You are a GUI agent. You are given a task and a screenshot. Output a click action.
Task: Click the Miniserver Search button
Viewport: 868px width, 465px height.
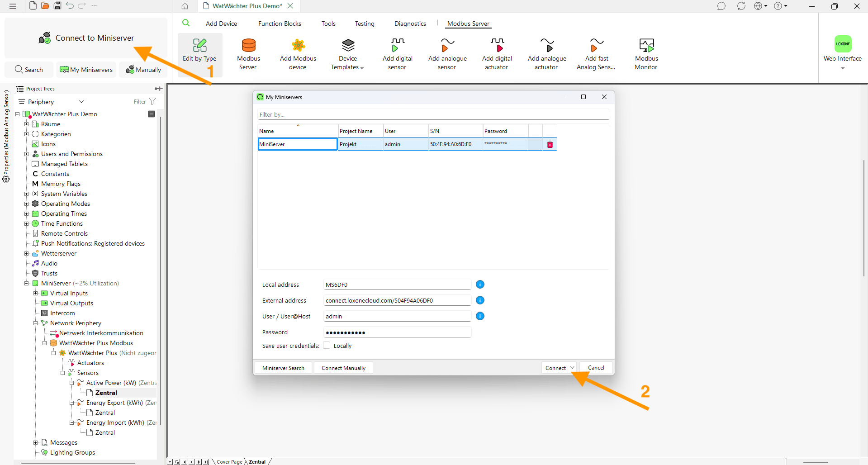point(283,368)
